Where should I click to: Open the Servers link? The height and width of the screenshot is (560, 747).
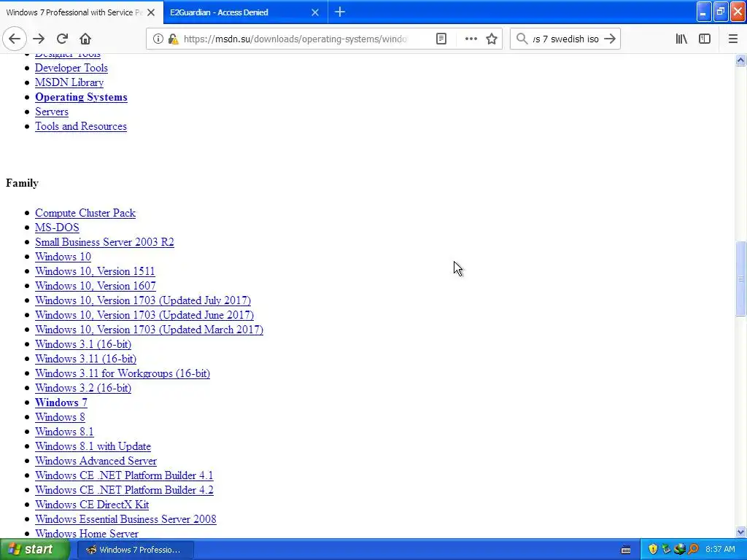(52, 112)
